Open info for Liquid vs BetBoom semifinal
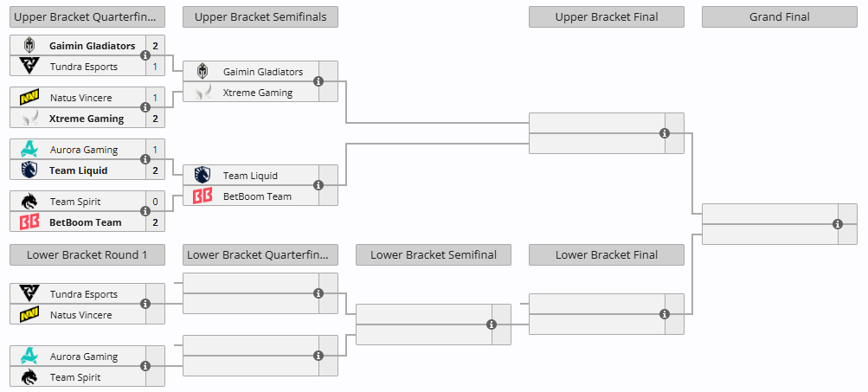 318,185
